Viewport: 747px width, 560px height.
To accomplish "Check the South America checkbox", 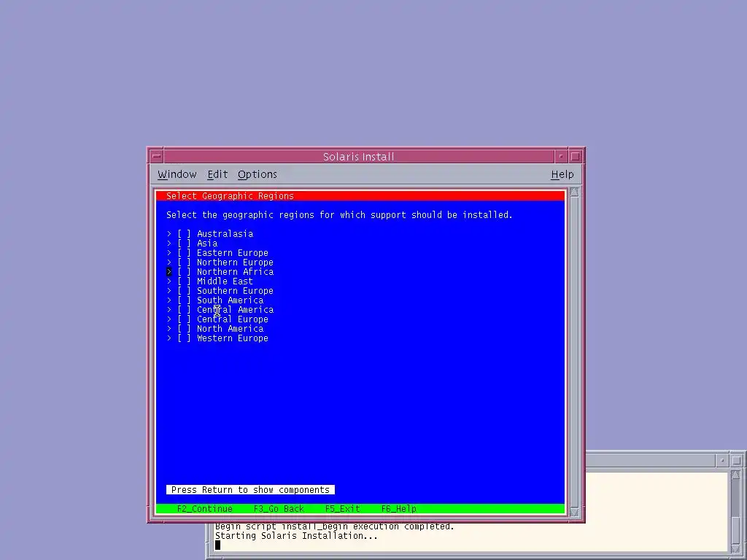I will click(x=184, y=300).
